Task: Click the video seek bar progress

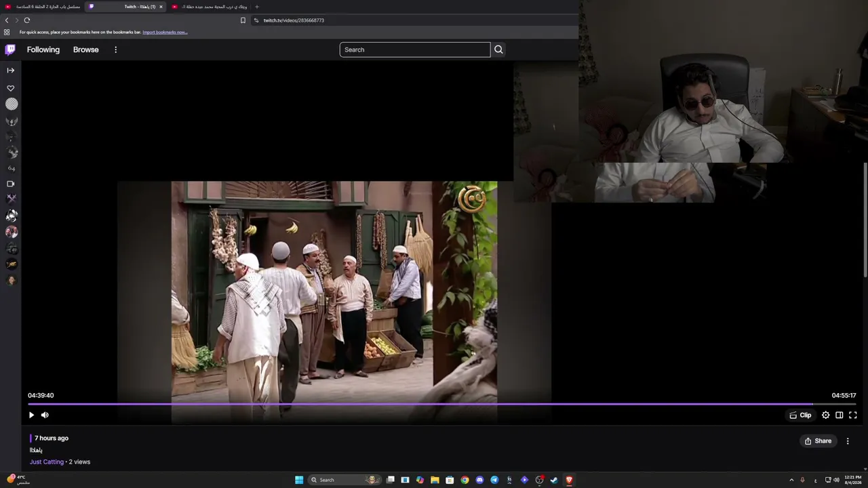Action: tap(441, 404)
